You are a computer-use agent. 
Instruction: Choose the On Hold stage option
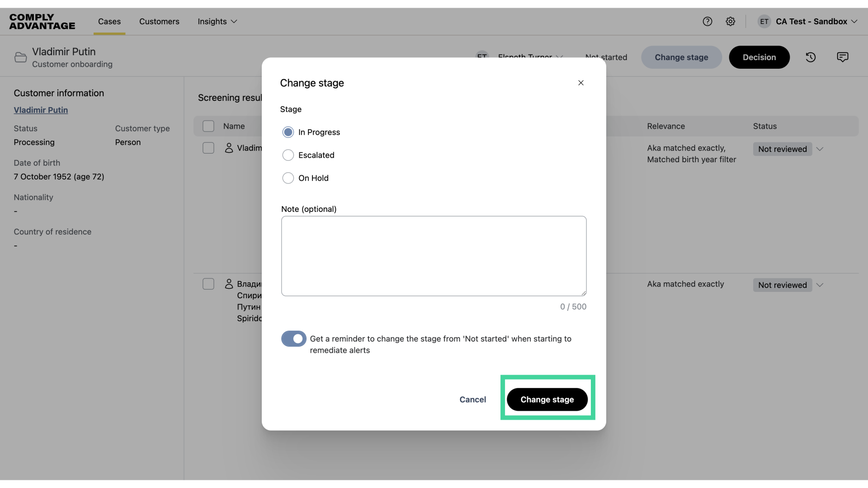click(x=288, y=178)
